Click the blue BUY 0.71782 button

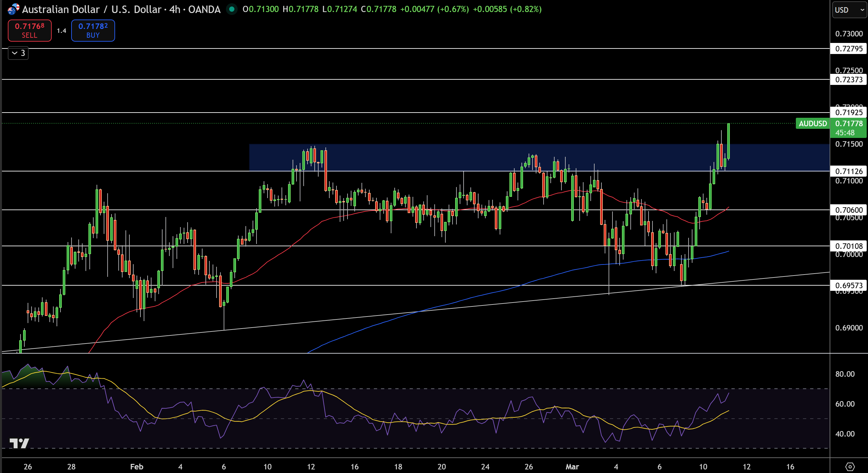(x=93, y=30)
